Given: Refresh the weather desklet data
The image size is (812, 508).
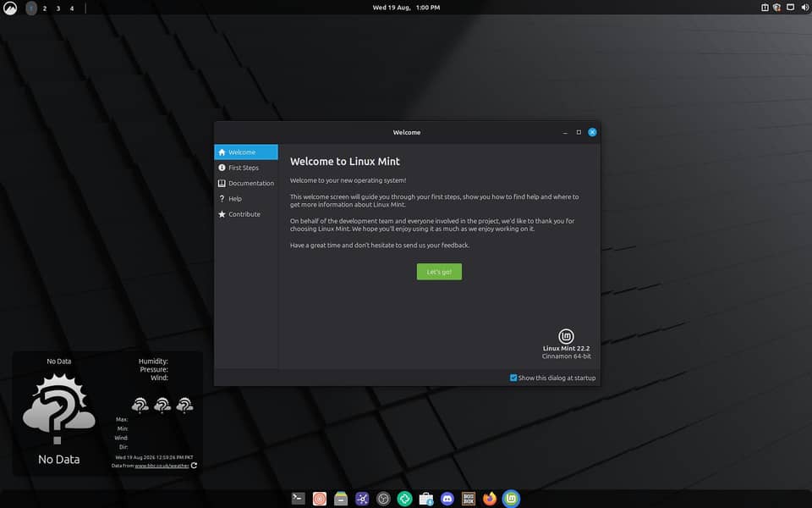Looking at the screenshot, I should [x=194, y=466].
